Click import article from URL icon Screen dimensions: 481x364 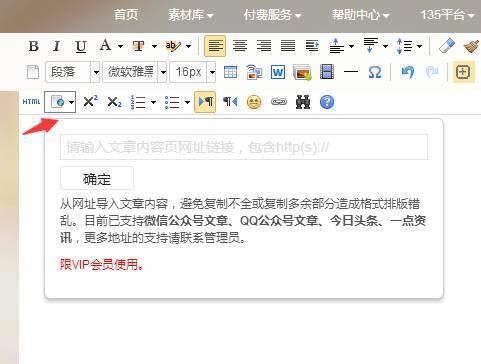pyautogui.click(x=57, y=102)
